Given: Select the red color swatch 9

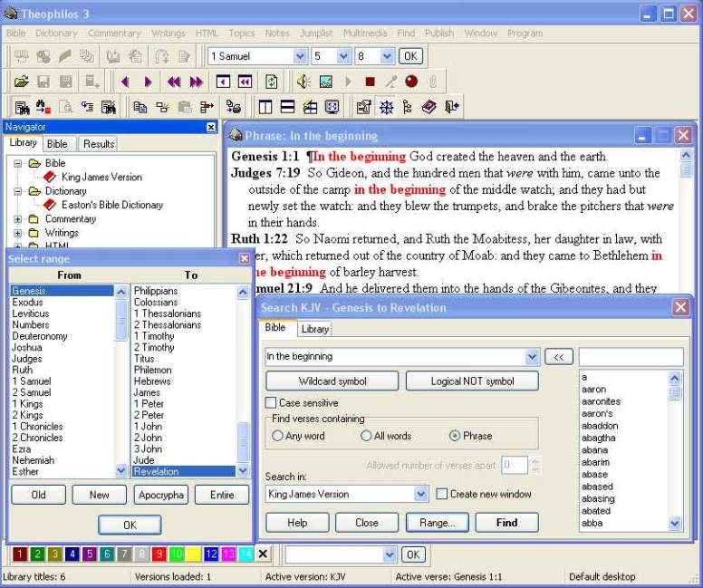Looking at the screenshot, I should coord(159,554).
